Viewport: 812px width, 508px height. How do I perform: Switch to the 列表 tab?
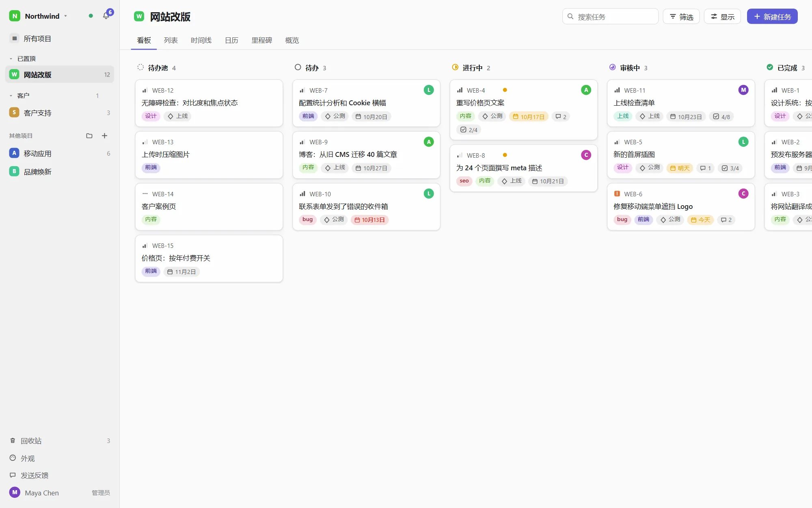click(x=171, y=40)
